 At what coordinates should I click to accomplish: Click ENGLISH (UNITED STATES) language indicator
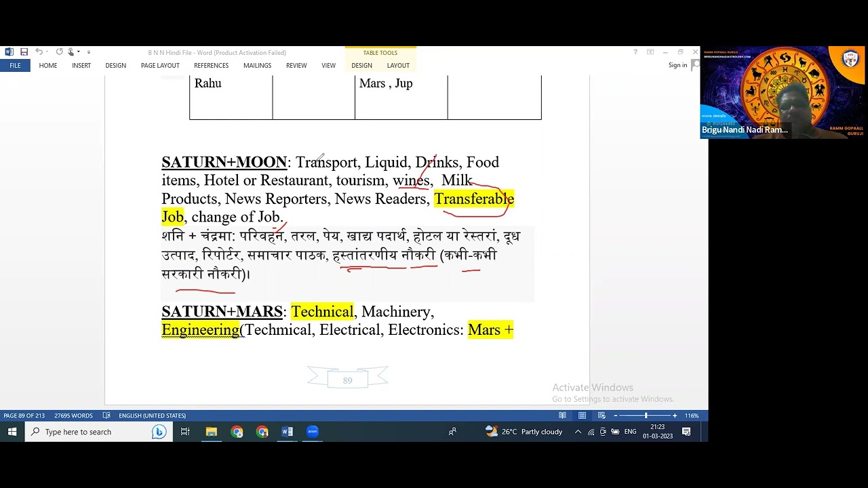point(152,415)
